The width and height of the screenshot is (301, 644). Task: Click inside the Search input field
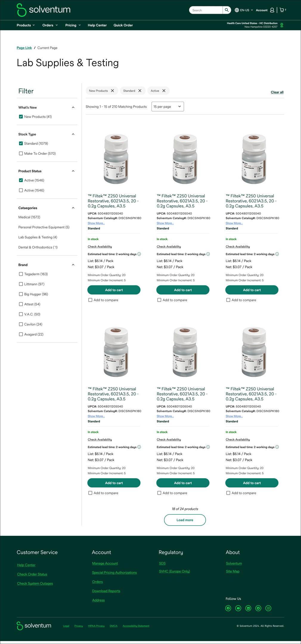[x=206, y=10]
